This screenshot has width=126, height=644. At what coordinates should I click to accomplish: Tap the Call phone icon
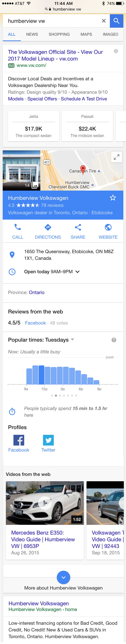pyautogui.click(x=17, y=227)
